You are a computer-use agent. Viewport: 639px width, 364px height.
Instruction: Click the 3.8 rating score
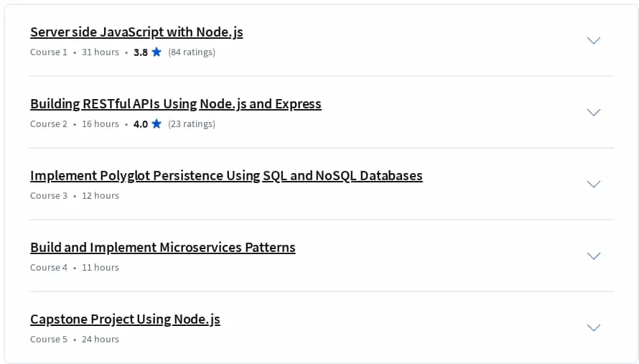click(141, 52)
